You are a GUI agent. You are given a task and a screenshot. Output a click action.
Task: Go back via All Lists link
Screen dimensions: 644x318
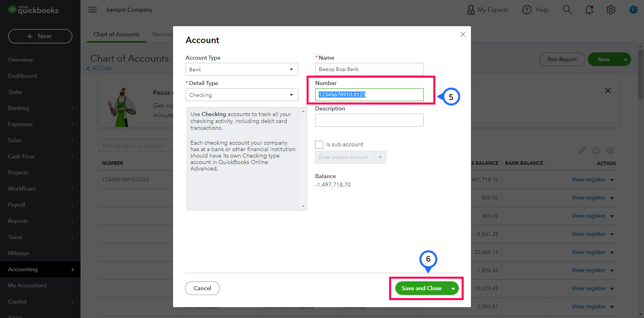tap(99, 68)
